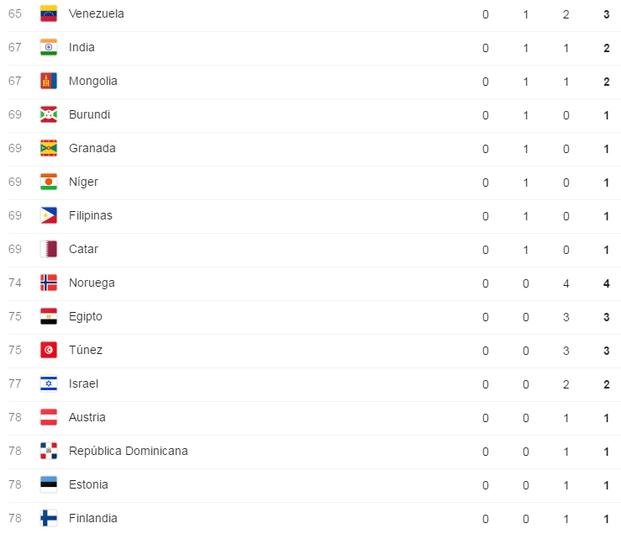
Task: Click the República Dominicana flag icon
Action: (49, 451)
